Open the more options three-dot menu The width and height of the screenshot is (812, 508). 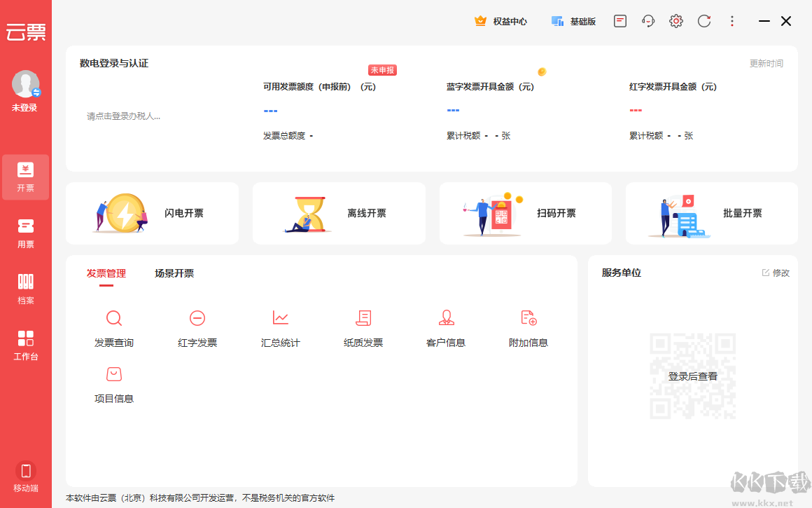pyautogui.click(x=731, y=21)
